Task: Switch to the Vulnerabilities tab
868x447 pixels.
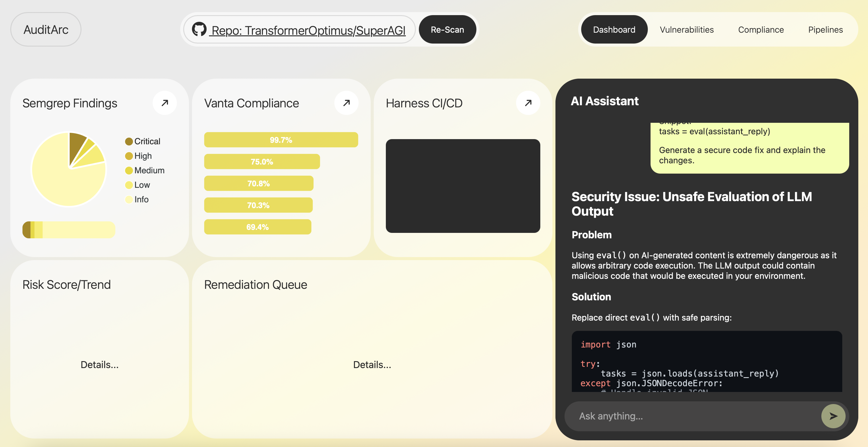Action: [x=686, y=30]
